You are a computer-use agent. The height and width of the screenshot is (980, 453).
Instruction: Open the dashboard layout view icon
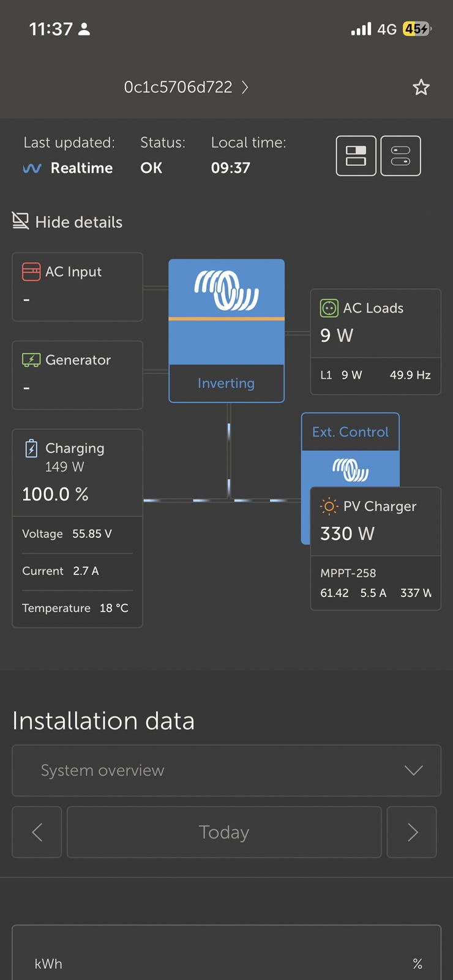(x=356, y=156)
